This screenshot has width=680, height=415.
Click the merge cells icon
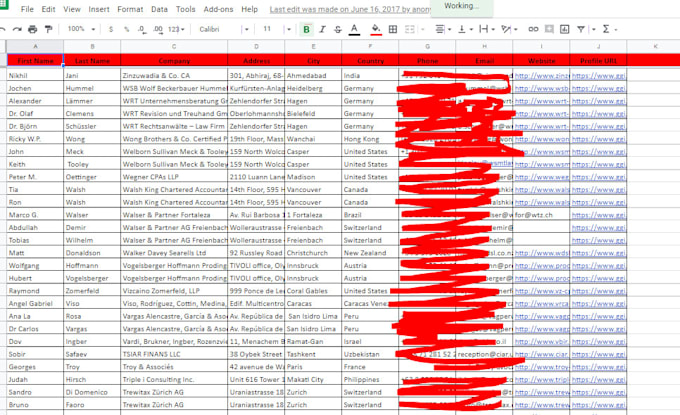409,29
